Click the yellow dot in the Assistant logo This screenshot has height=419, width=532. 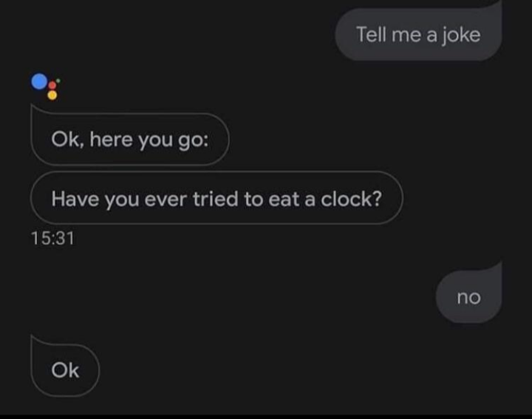coord(52,95)
